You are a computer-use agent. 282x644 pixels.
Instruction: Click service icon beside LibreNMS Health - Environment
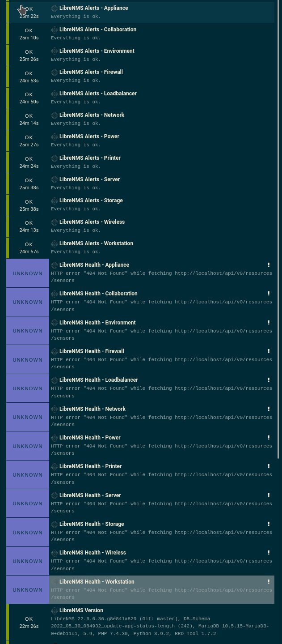pos(54,323)
